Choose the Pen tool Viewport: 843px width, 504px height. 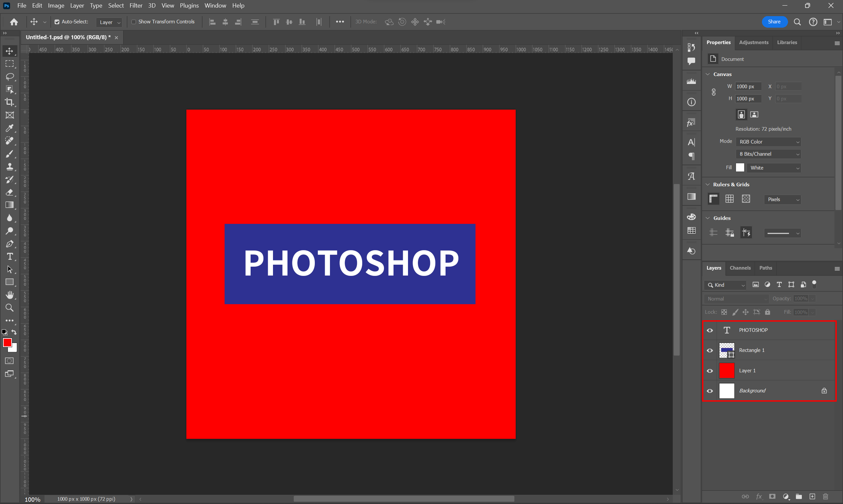point(10,244)
